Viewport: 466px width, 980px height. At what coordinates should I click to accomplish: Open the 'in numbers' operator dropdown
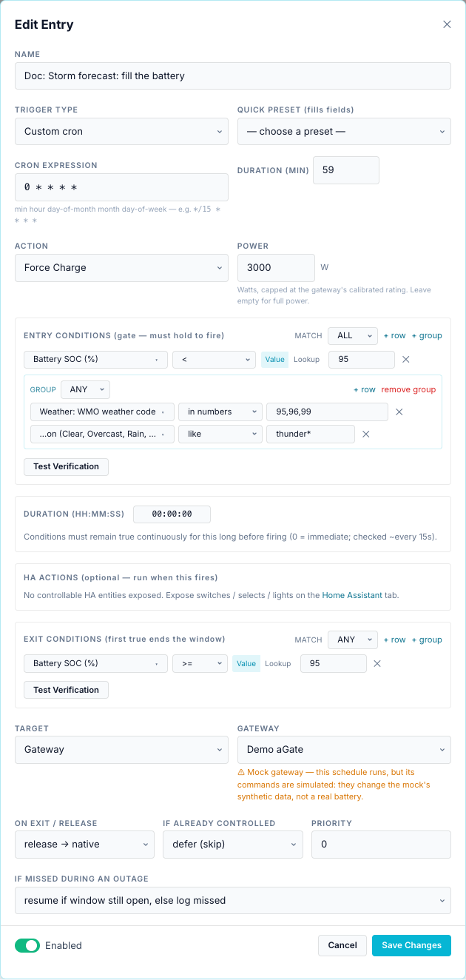point(220,412)
